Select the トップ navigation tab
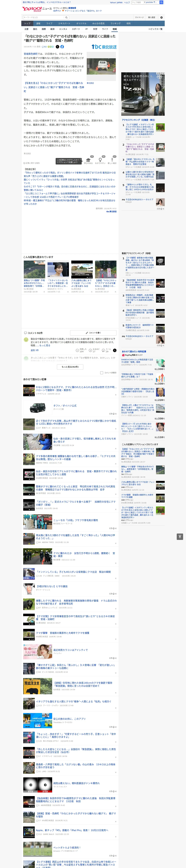This screenshot has width=186, height=868. (x=27, y=24)
